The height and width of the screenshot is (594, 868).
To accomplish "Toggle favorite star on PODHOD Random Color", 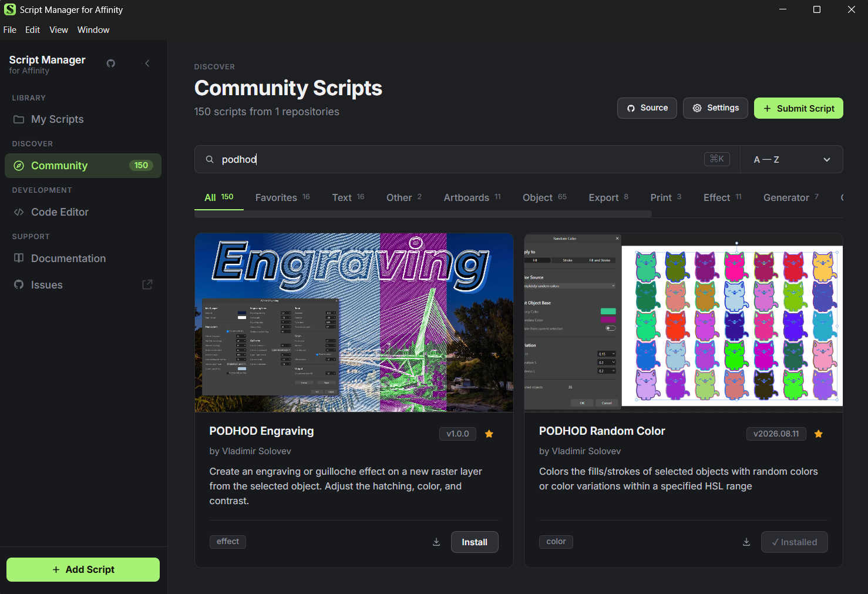I will (819, 434).
